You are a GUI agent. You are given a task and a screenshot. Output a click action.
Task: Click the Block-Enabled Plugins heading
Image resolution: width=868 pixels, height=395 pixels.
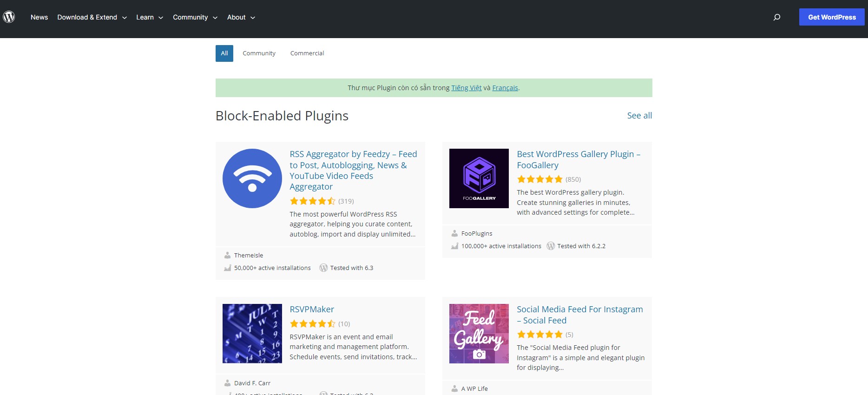click(x=282, y=116)
